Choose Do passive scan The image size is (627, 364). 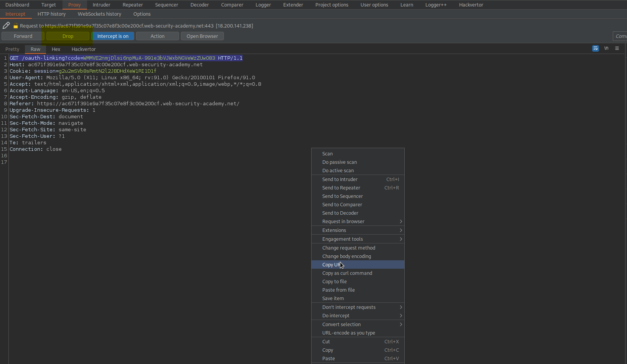(358, 162)
